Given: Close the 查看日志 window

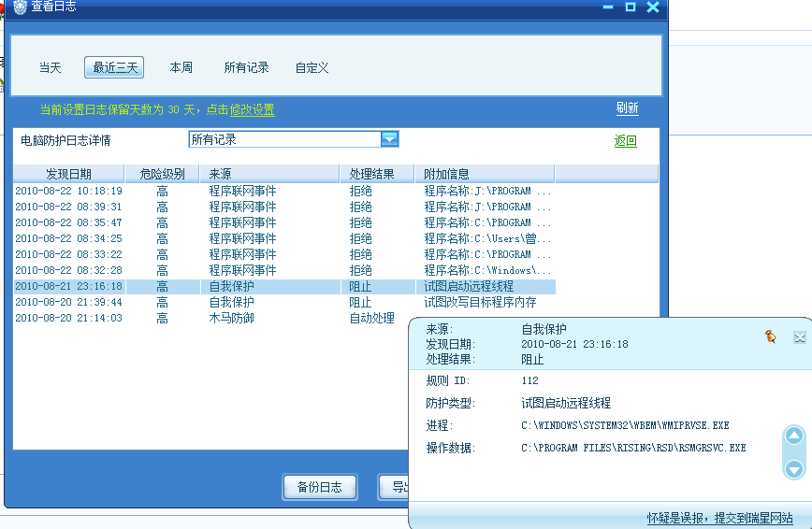Looking at the screenshot, I should [x=653, y=7].
